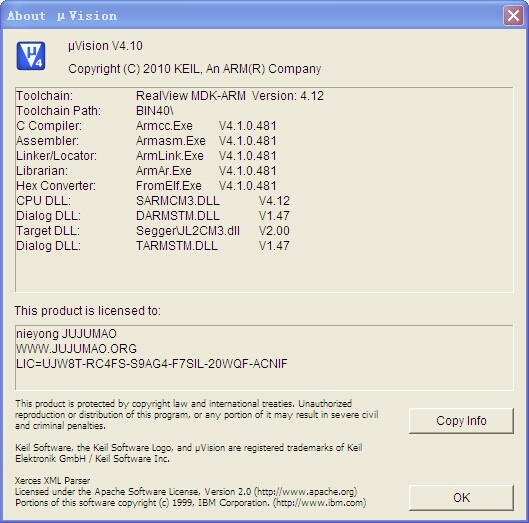
Task: Click the Copy Info button
Action: (x=461, y=421)
